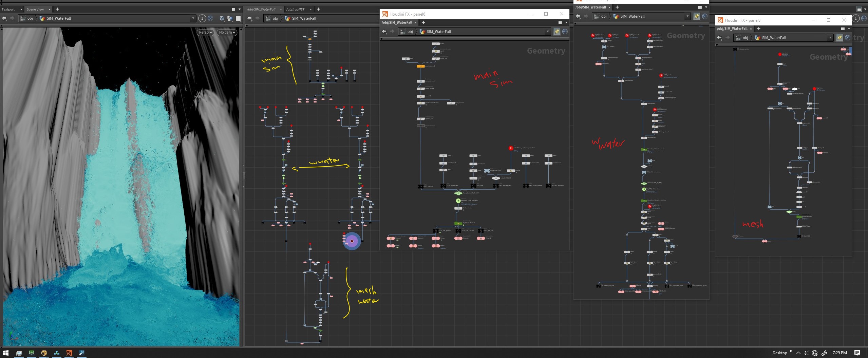Close the Scene View tab
868x358 pixels.
pyautogui.click(x=49, y=9)
